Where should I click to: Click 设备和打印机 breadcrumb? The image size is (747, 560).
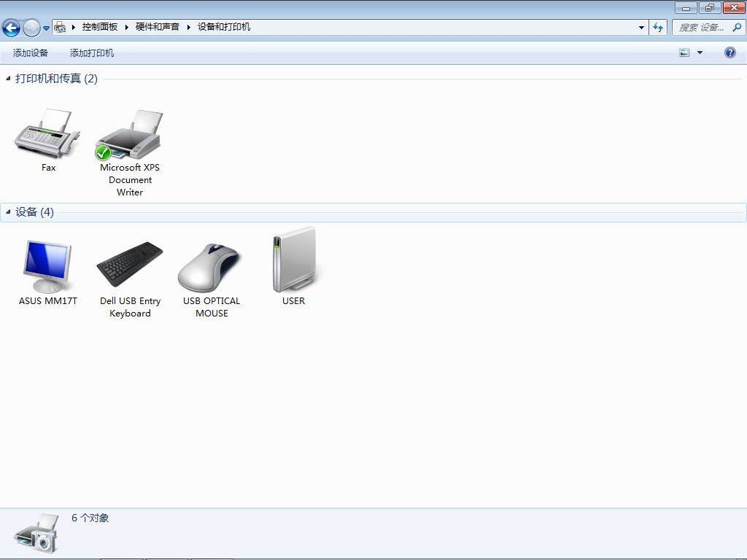(224, 27)
